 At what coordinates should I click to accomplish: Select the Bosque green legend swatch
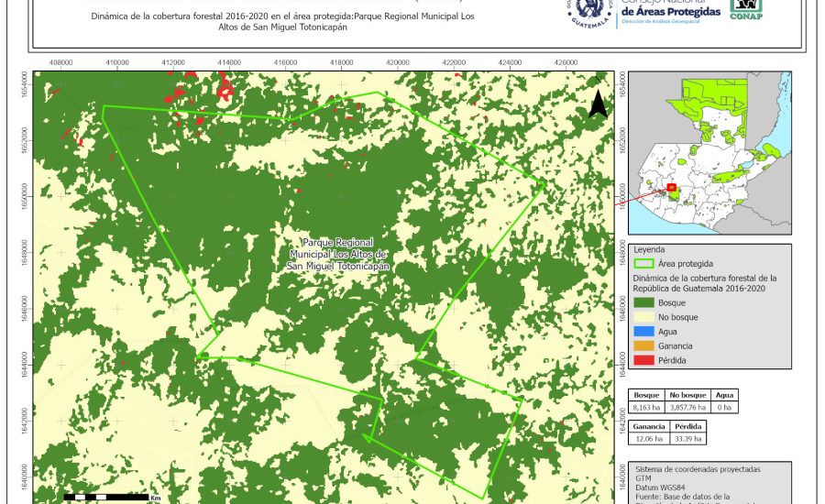click(643, 301)
